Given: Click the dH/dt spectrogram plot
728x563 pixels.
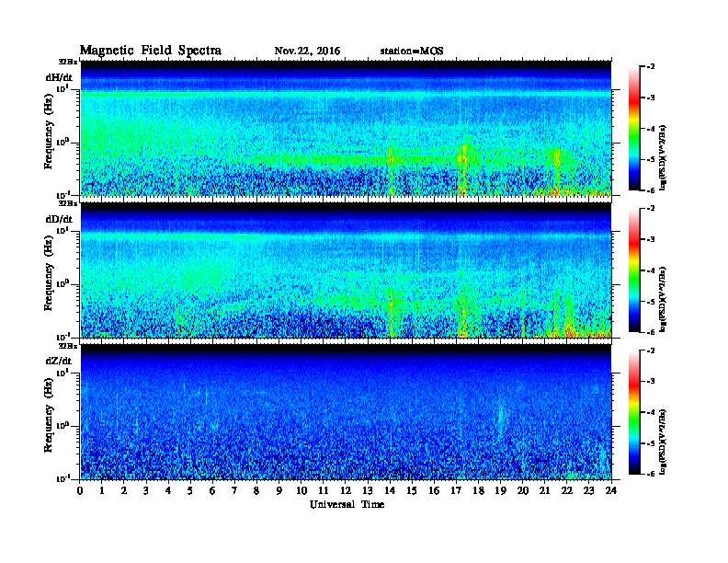Looking at the screenshot, I should click(x=346, y=128).
